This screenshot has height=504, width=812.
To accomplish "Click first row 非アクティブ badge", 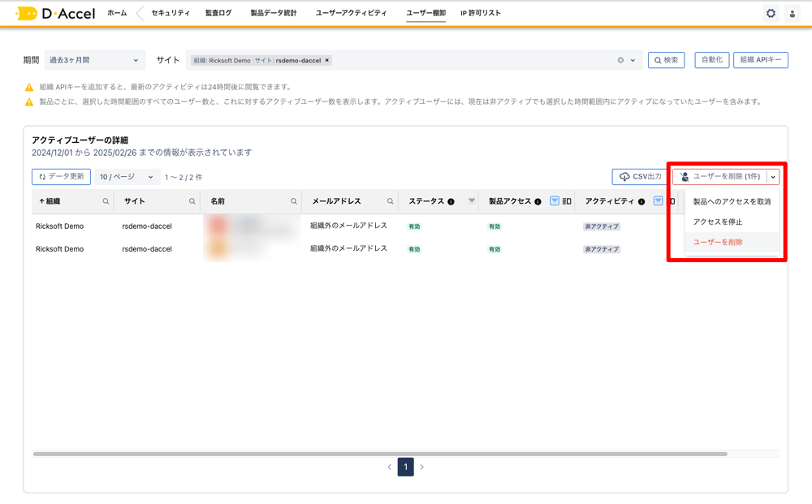I will point(601,226).
